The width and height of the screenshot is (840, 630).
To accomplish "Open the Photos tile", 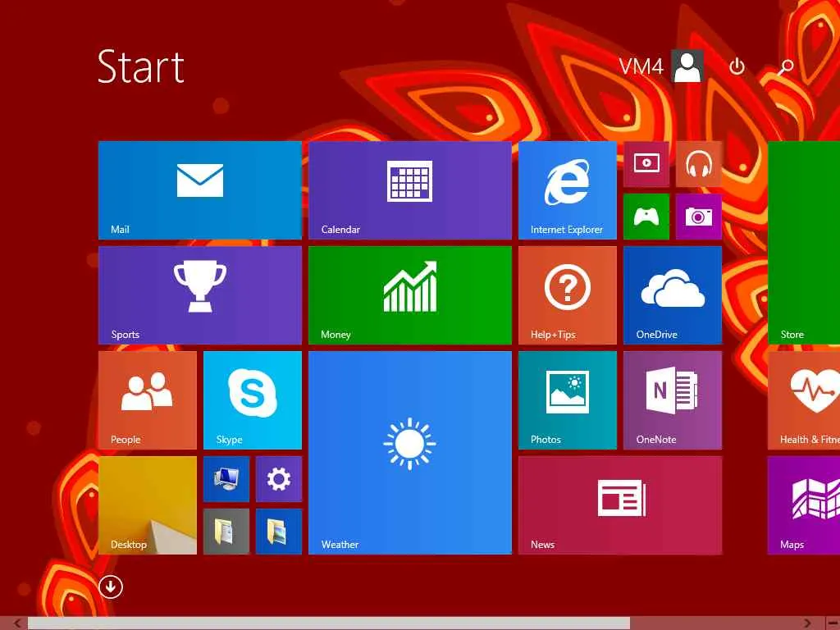I will pyautogui.click(x=568, y=400).
